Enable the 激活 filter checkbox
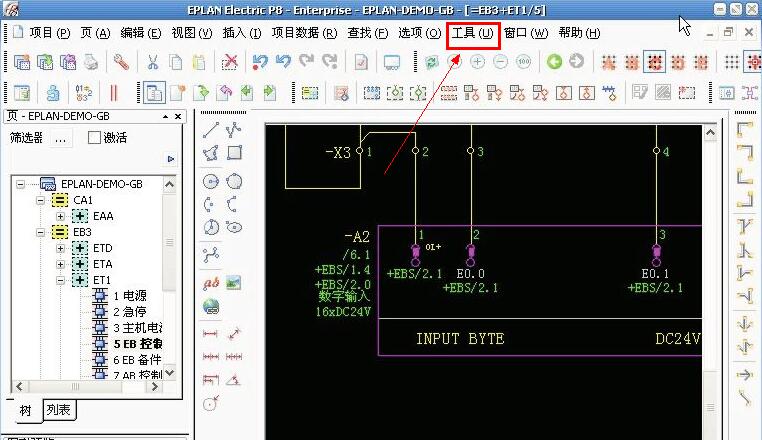Viewport: 762px width, 440px height. click(94, 138)
